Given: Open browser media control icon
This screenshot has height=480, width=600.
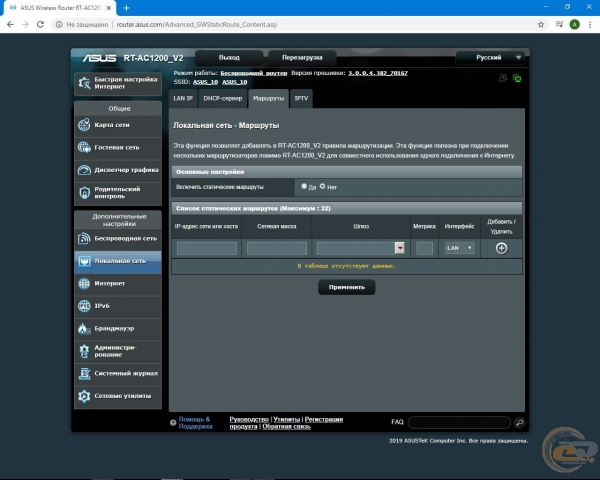Looking at the screenshot, I should point(559,24).
